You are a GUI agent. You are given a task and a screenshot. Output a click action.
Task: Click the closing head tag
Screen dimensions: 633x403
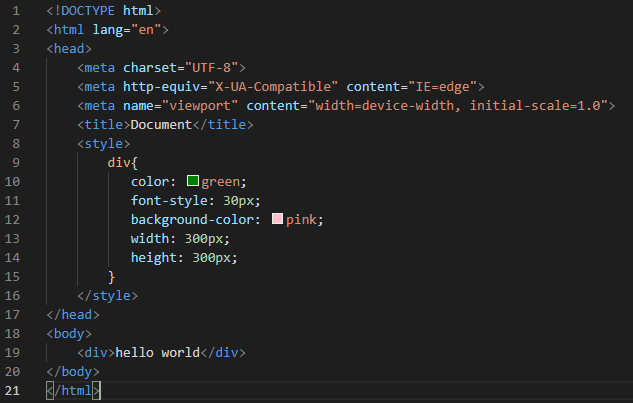[73, 315]
